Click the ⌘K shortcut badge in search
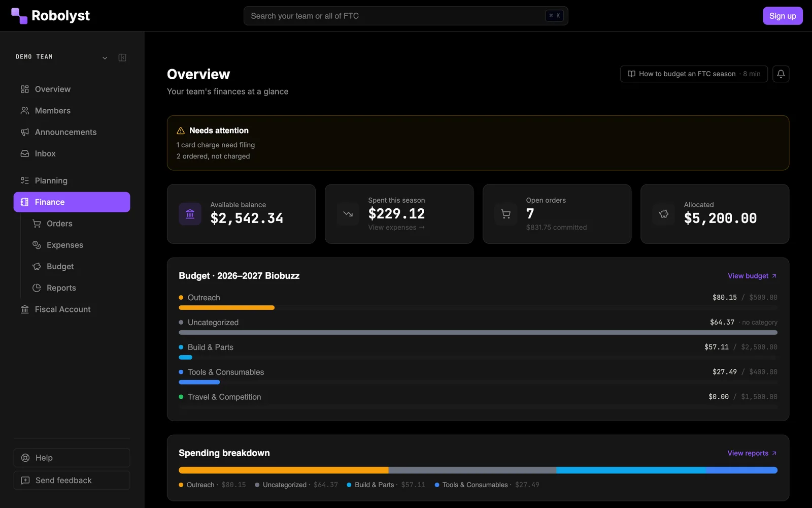The height and width of the screenshot is (508, 812). point(554,16)
